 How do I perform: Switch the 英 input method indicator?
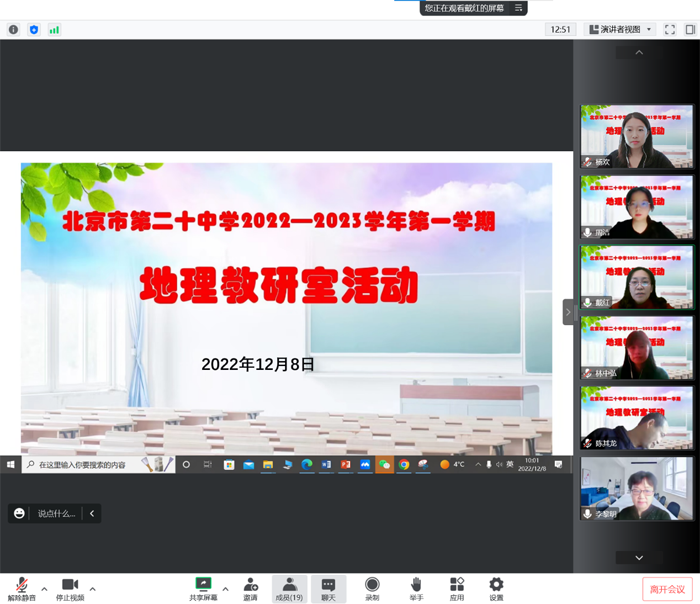click(510, 464)
